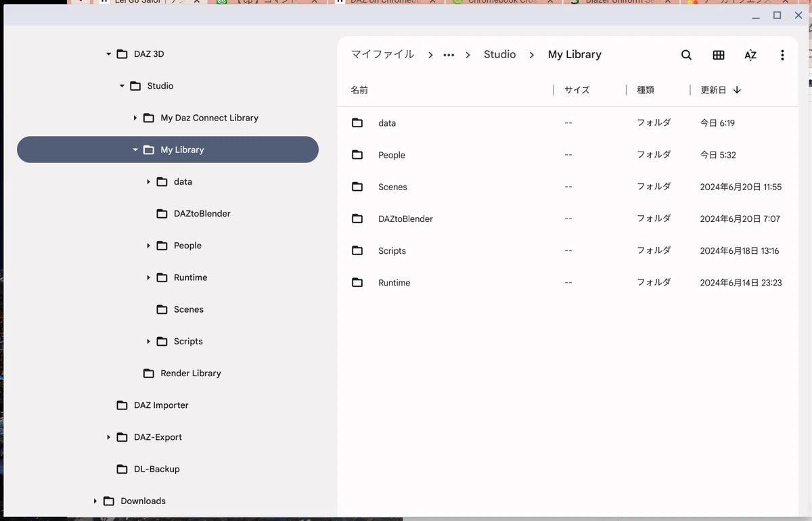Click the folder icon of Runtime row in file list
The height and width of the screenshot is (521, 812).
click(x=357, y=282)
